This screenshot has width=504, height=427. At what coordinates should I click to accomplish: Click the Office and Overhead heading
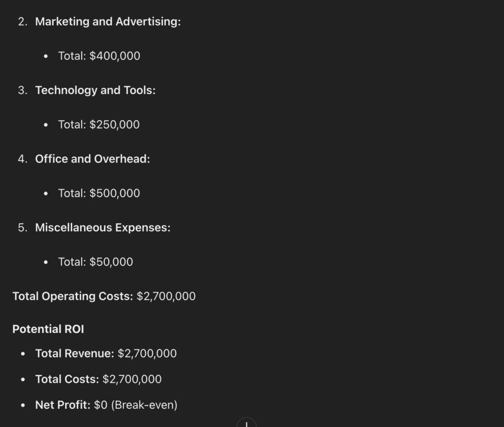coord(93,159)
